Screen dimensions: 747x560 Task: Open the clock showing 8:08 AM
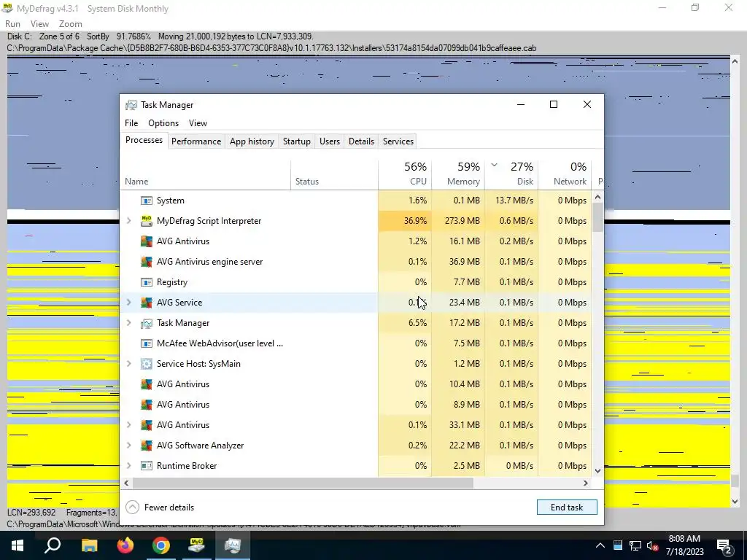[684, 545]
